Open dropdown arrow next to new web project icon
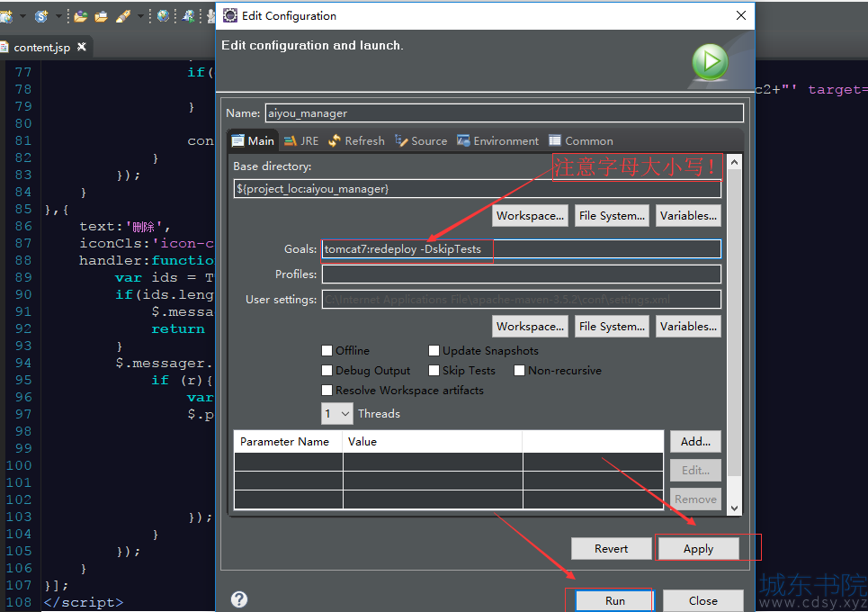This screenshot has height=612, width=868. click(x=22, y=16)
